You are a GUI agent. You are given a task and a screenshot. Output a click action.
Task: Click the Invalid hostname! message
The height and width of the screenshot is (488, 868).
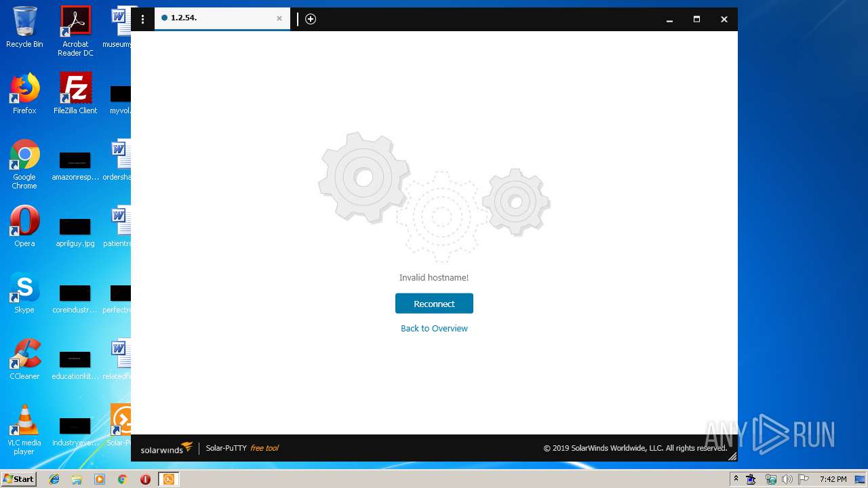pos(434,277)
